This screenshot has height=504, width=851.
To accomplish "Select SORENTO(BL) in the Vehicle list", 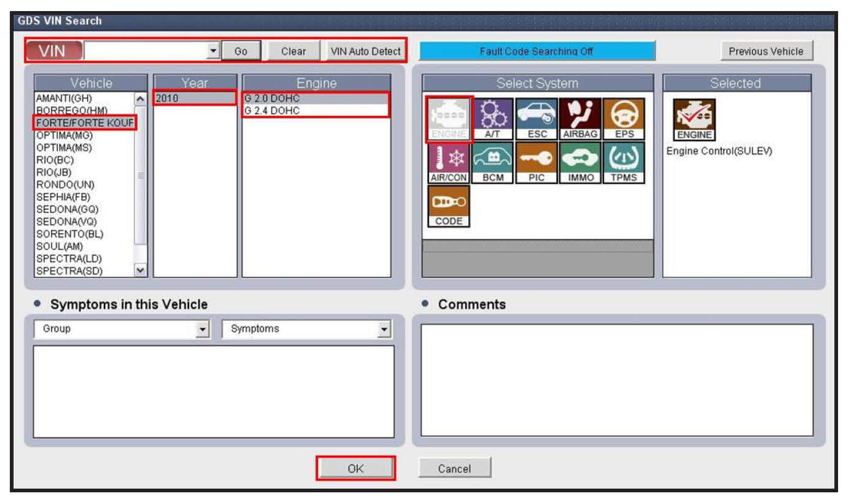I will [70, 234].
